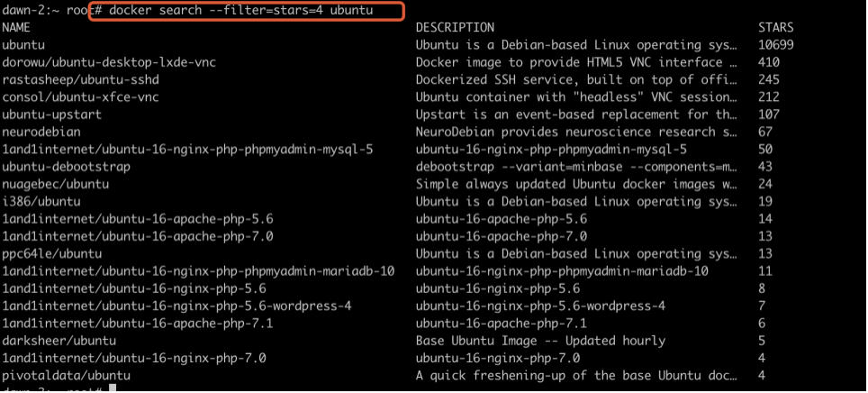Click the consol/ubuntu-xfce-vnc image name
Screen dimensions: 868x393
(80, 96)
